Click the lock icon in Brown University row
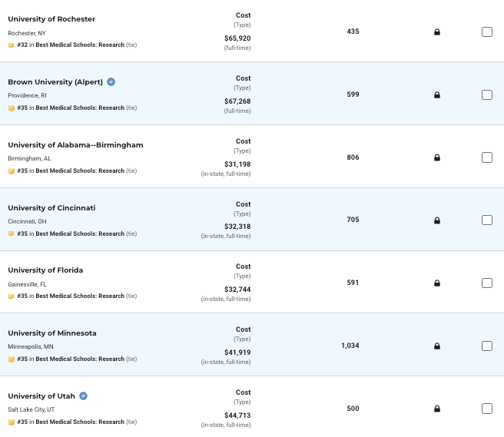 click(x=437, y=95)
